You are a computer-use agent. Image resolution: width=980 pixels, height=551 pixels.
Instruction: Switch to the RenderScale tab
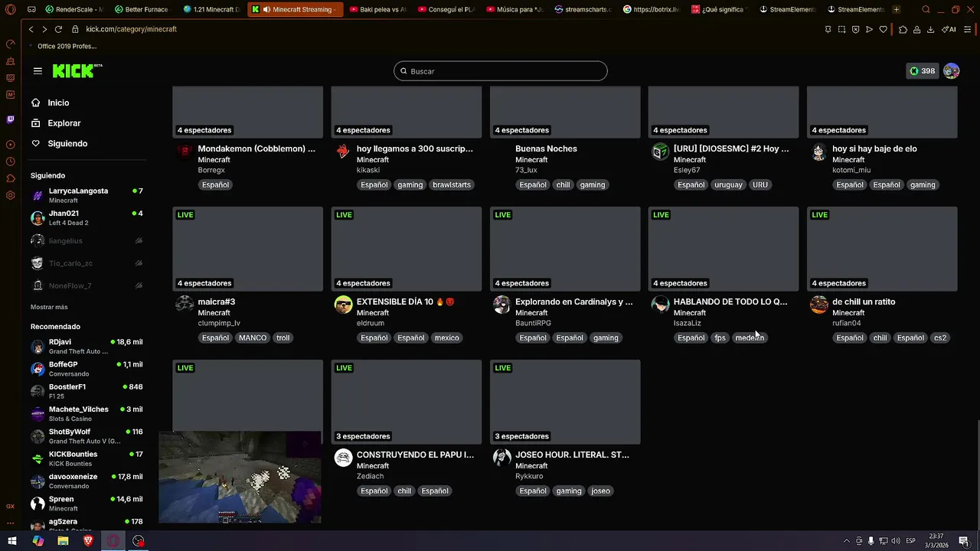74,9
